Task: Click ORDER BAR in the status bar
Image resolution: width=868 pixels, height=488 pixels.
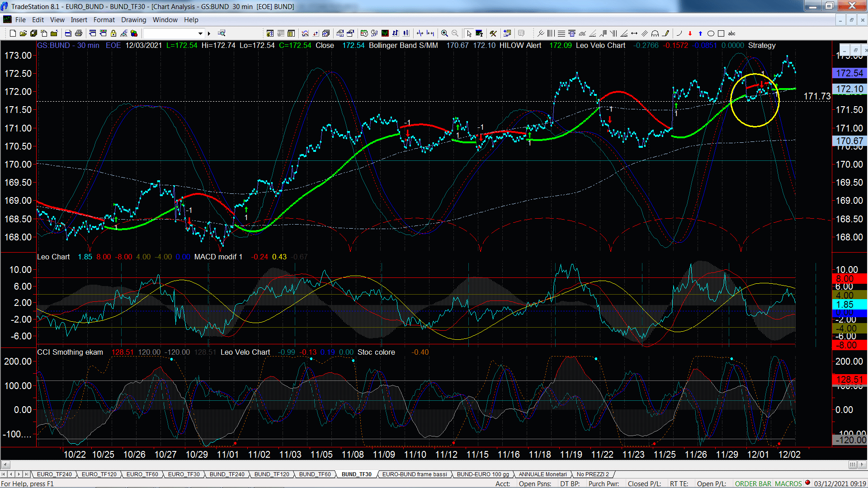Action: tap(753, 483)
